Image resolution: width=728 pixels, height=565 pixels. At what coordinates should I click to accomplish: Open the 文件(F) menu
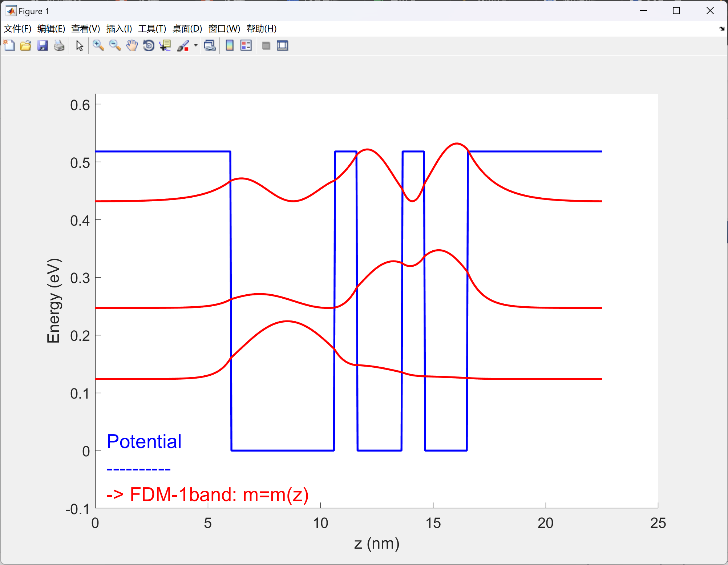click(17, 29)
